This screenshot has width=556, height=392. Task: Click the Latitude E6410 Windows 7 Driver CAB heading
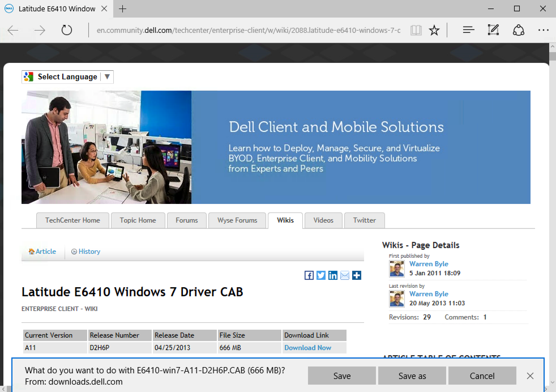pyautogui.click(x=132, y=292)
